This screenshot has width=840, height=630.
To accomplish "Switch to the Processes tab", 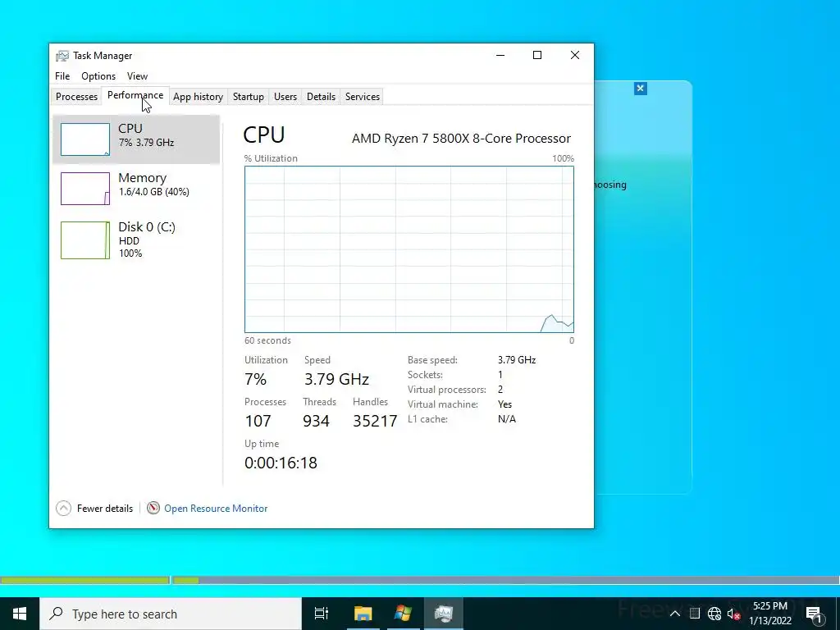I will click(x=76, y=97).
